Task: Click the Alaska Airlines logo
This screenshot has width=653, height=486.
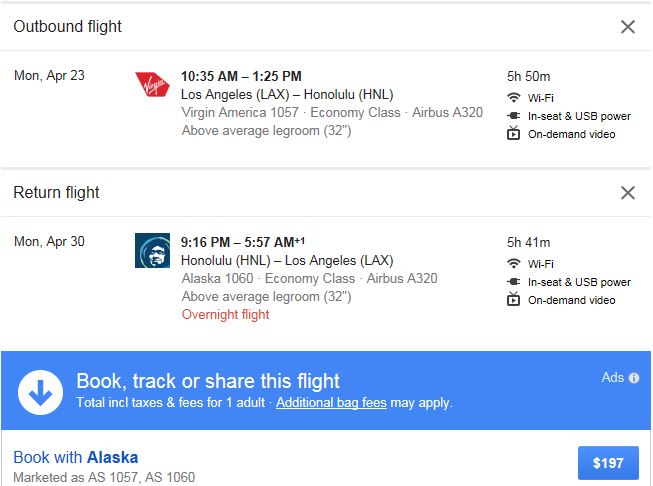Action: pyautogui.click(x=152, y=250)
